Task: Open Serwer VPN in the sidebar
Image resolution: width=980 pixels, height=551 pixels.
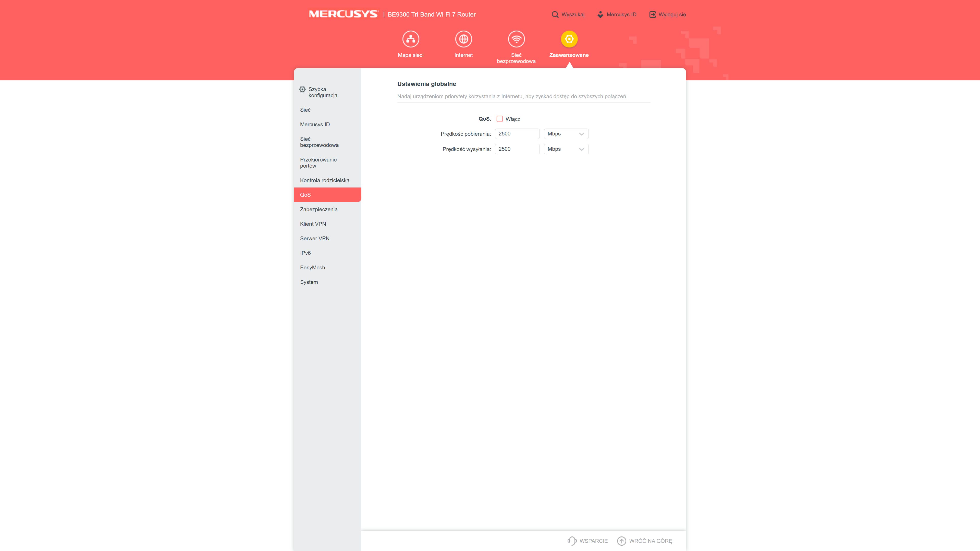Action: coord(327,239)
